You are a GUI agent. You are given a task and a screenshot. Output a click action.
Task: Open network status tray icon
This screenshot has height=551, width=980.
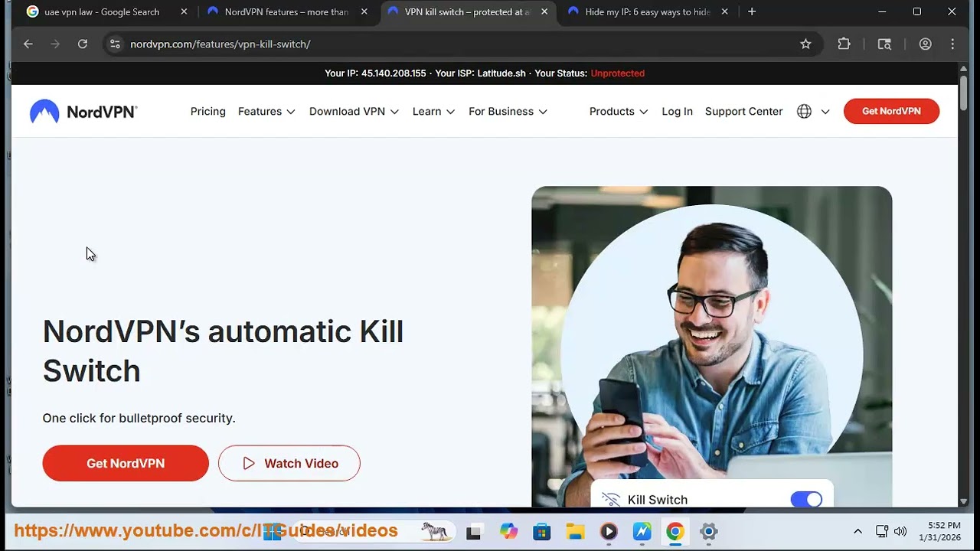[881, 531]
